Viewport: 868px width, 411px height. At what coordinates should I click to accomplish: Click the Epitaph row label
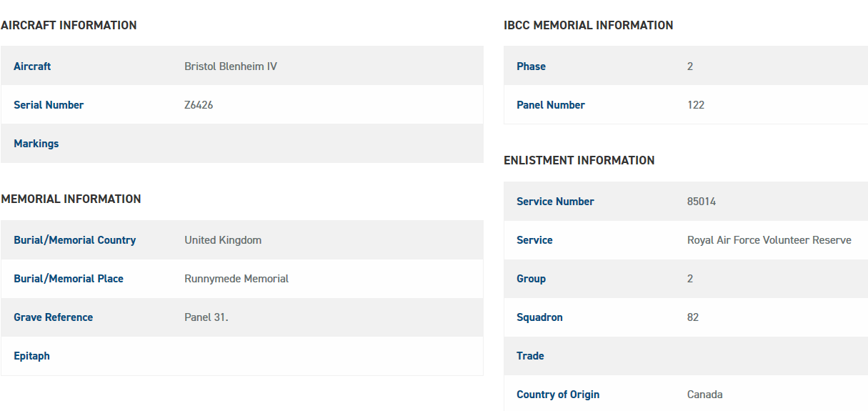pos(31,356)
